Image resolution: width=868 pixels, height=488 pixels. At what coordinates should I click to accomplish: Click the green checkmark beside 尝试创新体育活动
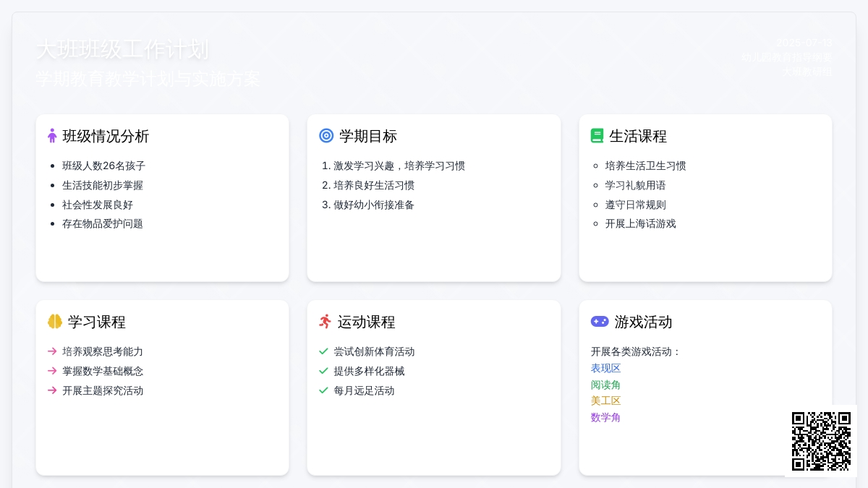click(x=323, y=351)
